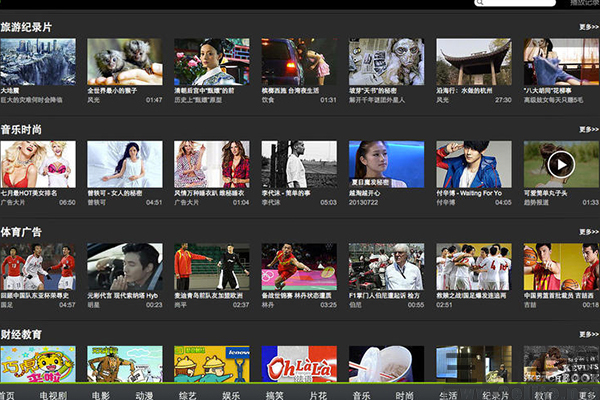
Task: Open the Waiting For Yo music video thumbnail
Action: tap(474, 164)
